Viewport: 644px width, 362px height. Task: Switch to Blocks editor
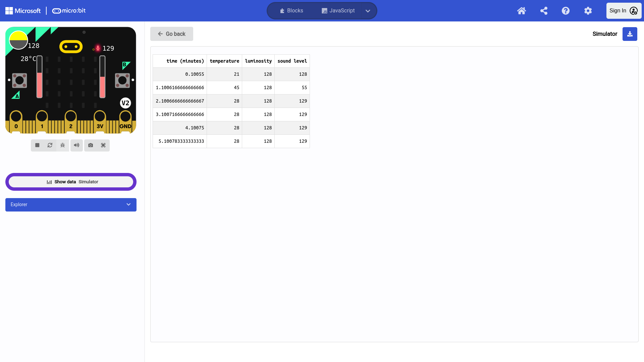[291, 11]
